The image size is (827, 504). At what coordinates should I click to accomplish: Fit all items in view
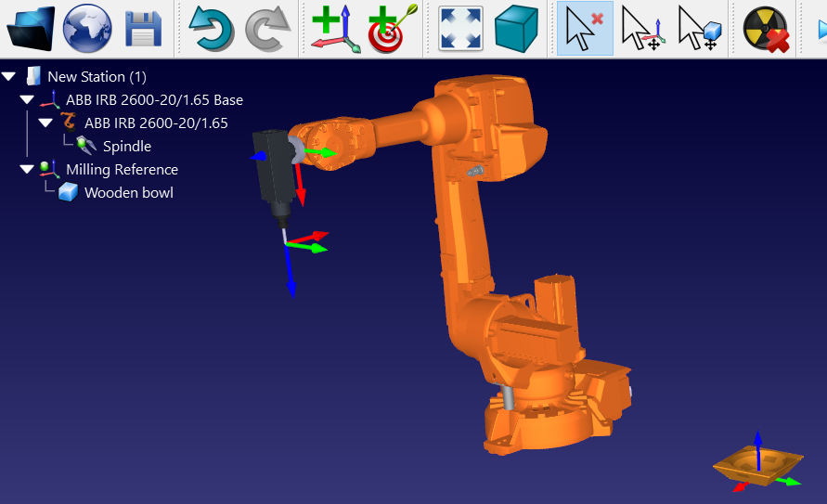click(x=460, y=29)
